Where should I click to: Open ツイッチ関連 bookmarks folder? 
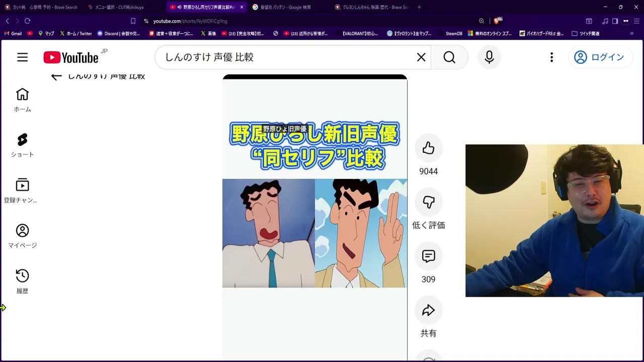tap(585, 34)
